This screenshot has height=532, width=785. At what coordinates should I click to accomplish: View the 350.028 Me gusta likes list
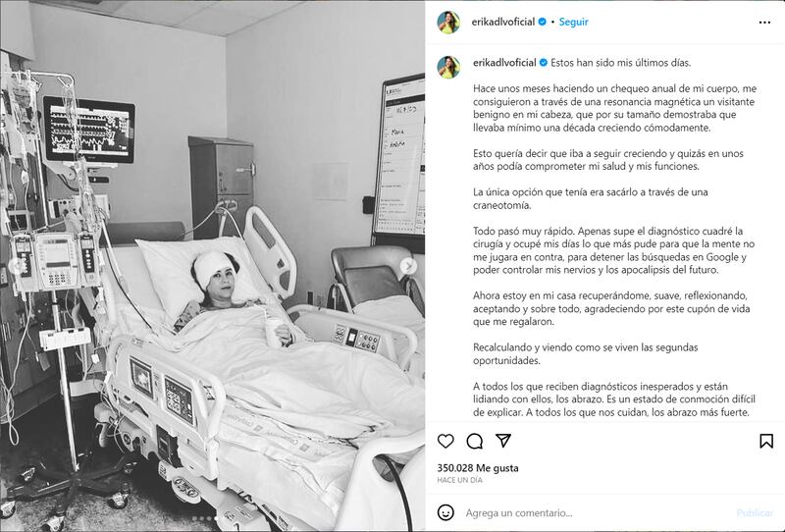click(478, 468)
